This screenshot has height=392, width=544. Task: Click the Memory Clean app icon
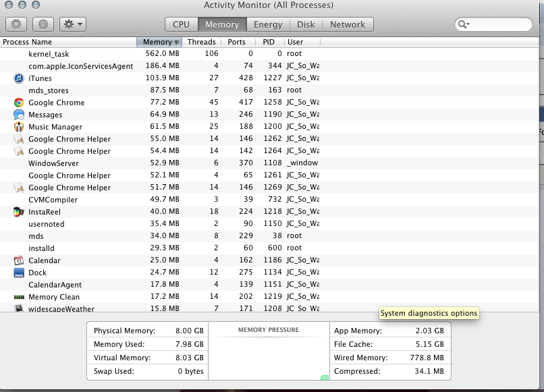point(19,297)
